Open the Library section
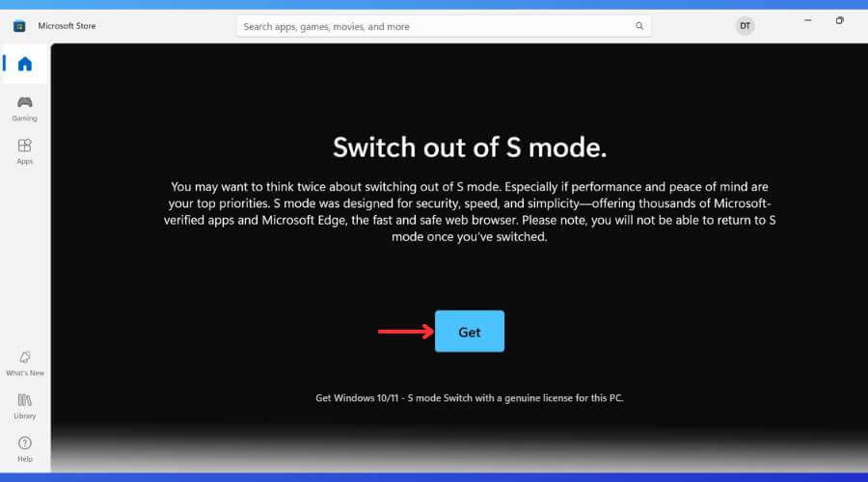The width and height of the screenshot is (868, 482). 25,406
